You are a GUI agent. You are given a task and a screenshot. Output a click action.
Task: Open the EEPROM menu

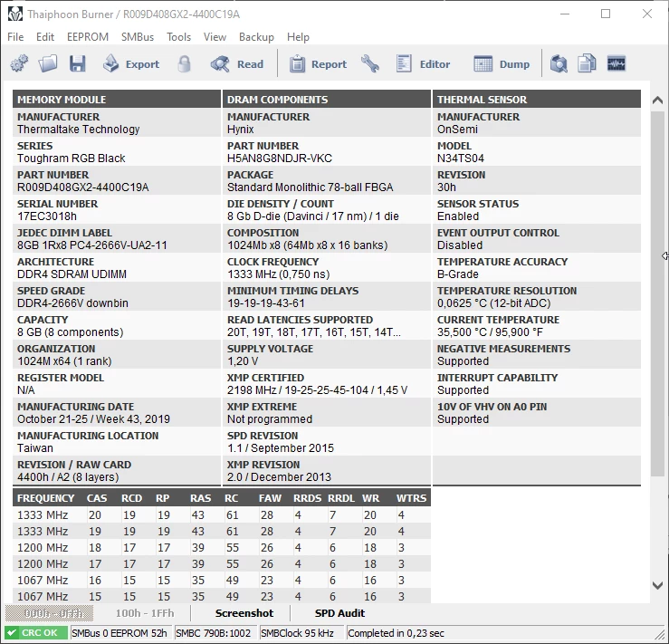[x=88, y=37]
